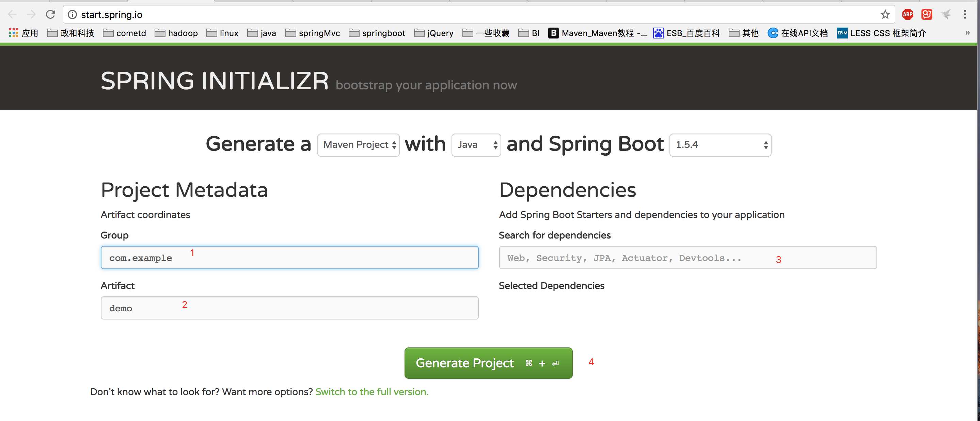Click the Artifact coordinates text

[x=145, y=215]
